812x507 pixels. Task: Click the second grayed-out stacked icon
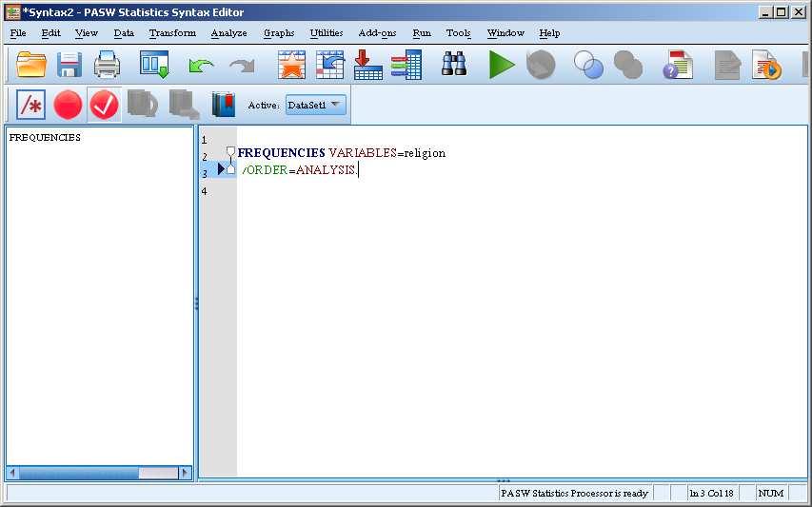click(184, 105)
